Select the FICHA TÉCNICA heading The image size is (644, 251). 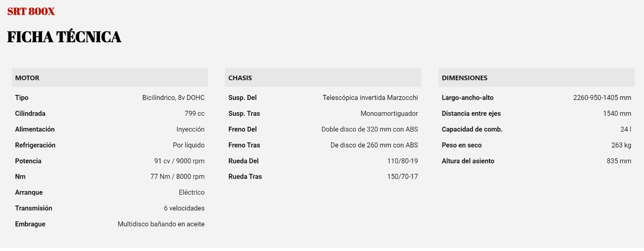[x=64, y=37]
